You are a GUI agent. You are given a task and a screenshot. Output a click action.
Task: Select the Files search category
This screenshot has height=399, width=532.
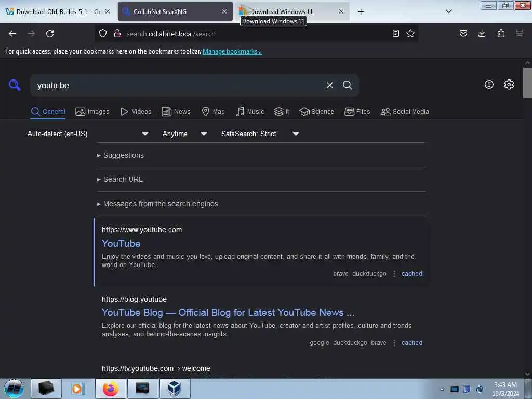357,112
